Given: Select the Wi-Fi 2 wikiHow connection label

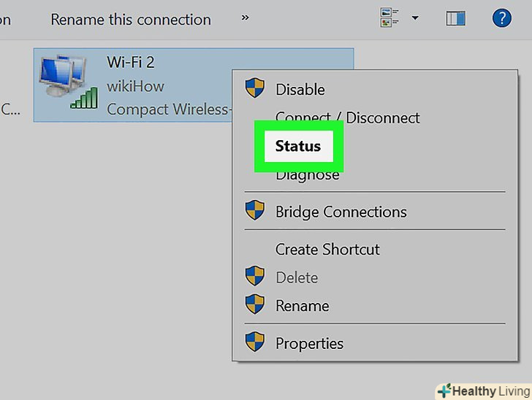Looking at the screenshot, I should tap(135, 85).
